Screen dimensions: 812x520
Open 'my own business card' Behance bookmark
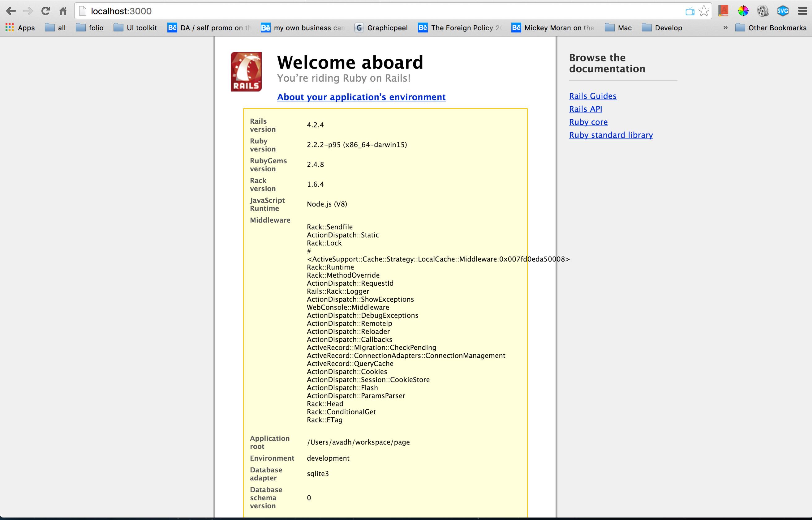pyautogui.click(x=303, y=28)
